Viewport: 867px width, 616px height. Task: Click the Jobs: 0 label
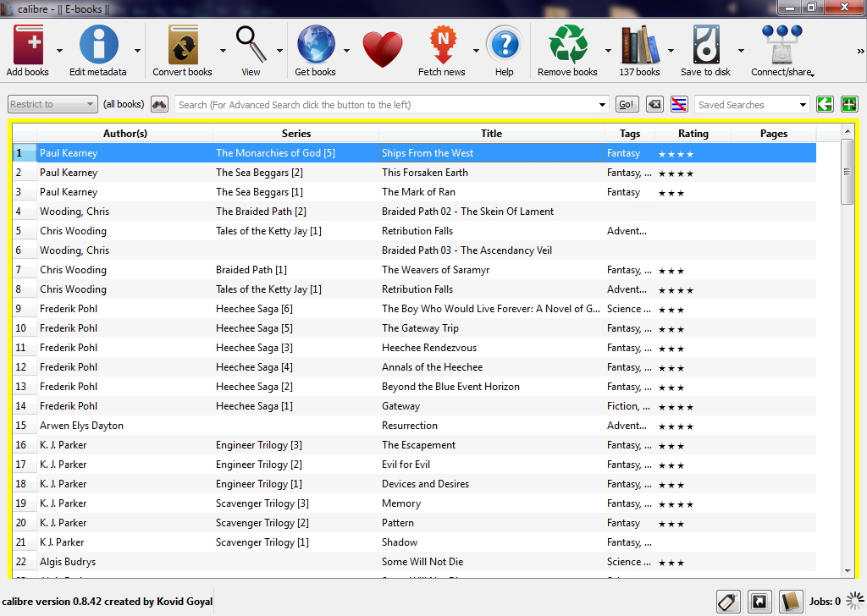(825, 602)
